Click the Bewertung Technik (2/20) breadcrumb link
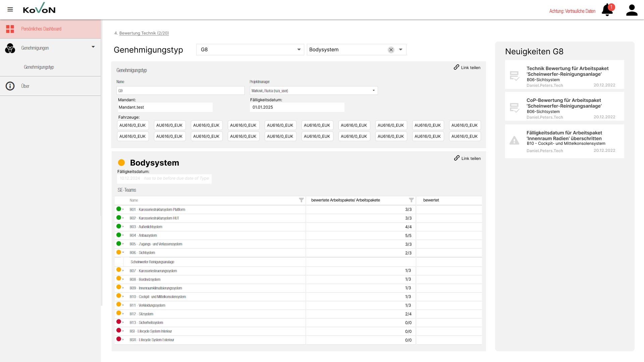644x362 pixels. coord(144,33)
